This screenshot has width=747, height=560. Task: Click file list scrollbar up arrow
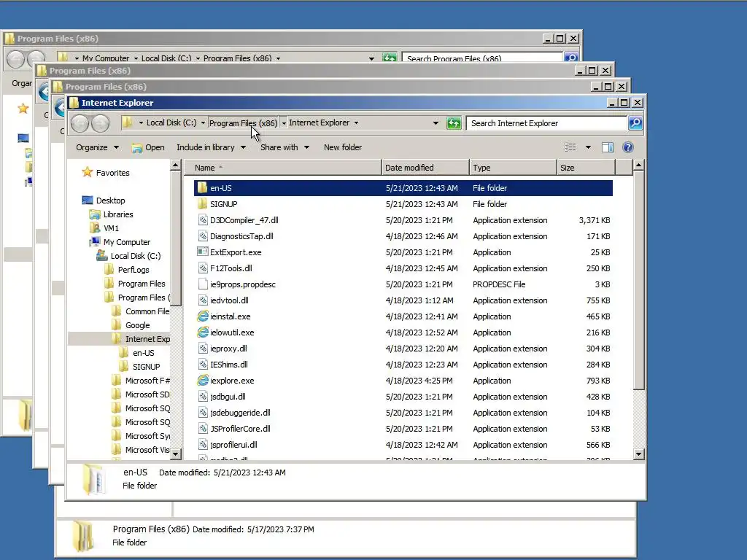639,166
